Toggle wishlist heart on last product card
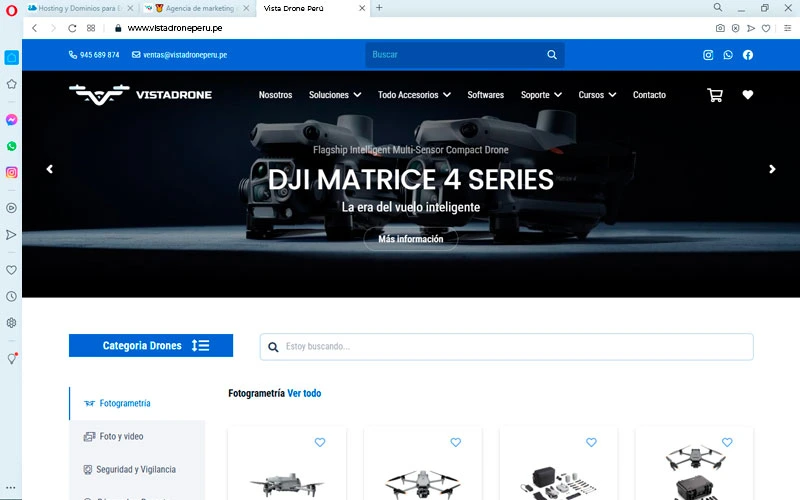800x500 pixels. [x=727, y=442]
